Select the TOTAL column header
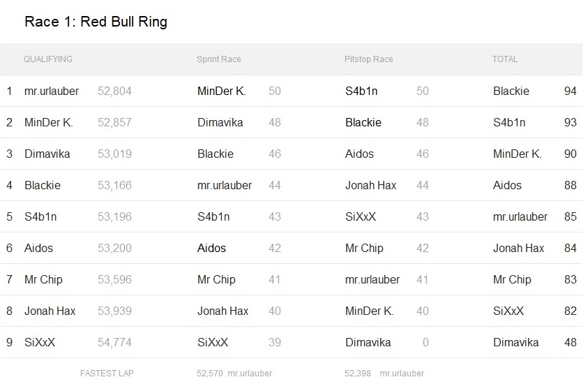Viewport: 588px width, 391px height. 505,59
